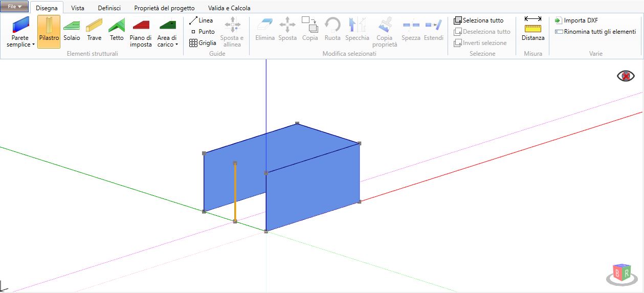
Task: Select the Pilastro column tool
Action: tap(49, 32)
